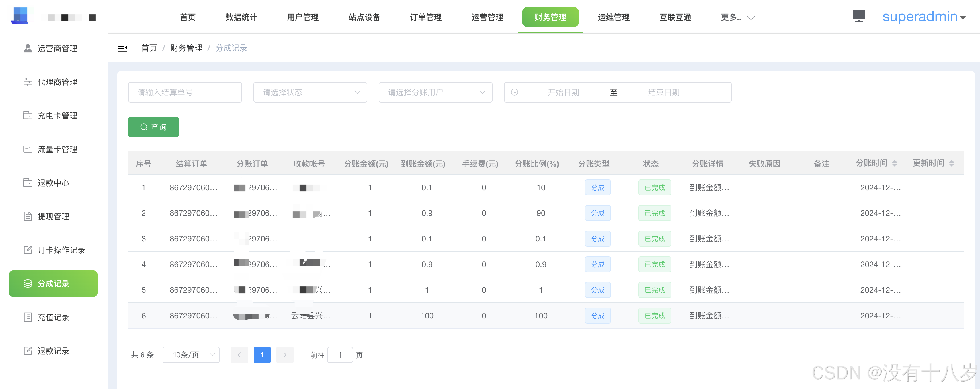Switch to 订单管理 top menu
This screenshot has width=980, height=389.
pyautogui.click(x=426, y=17)
